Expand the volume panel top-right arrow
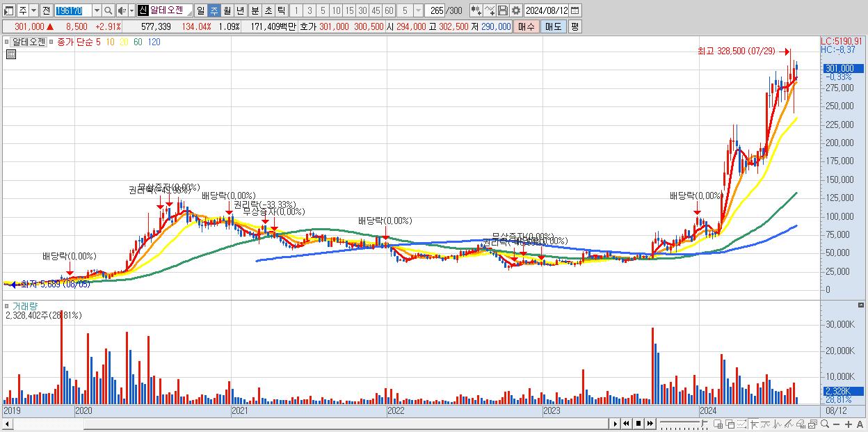Viewport: 868px width, 432px height. (862, 305)
